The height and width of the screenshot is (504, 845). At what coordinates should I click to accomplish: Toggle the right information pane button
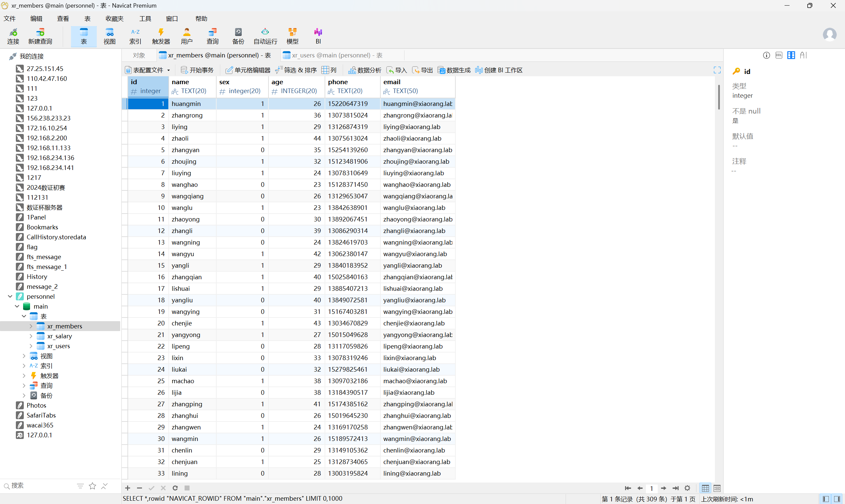tap(837, 499)
